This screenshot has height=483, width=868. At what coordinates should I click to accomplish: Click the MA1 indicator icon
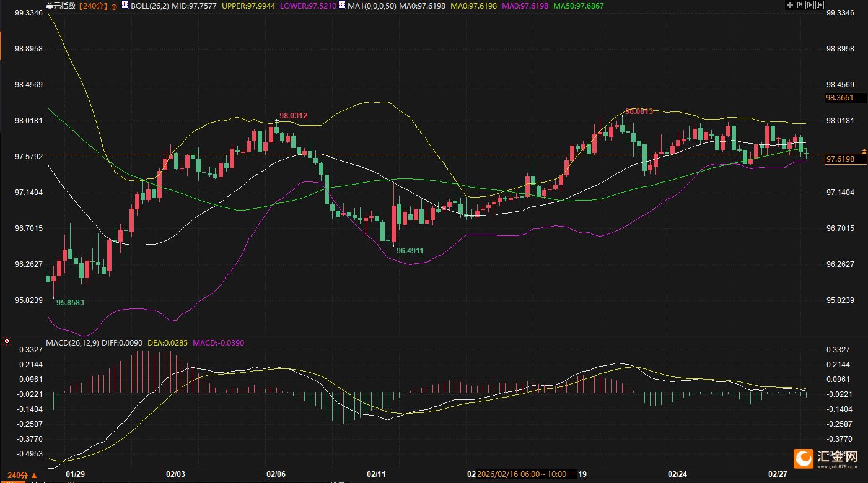[341, 6]
